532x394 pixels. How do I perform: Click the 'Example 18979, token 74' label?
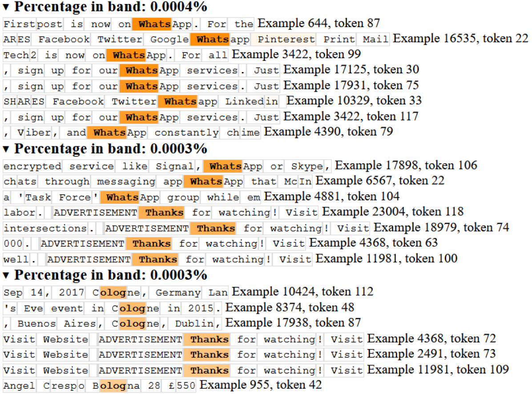coord(441,228)
